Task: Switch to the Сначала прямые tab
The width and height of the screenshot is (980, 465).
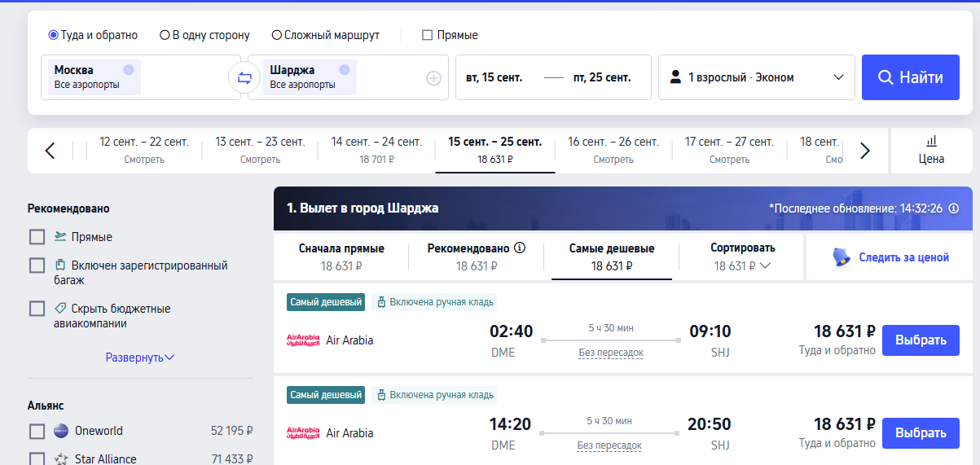Action: tap(341, 257)
